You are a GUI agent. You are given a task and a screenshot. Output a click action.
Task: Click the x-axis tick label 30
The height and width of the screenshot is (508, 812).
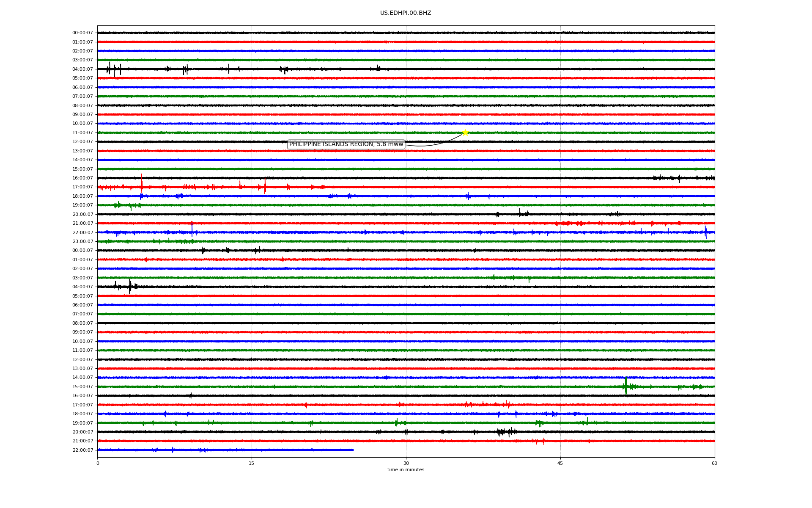[406, 463]
